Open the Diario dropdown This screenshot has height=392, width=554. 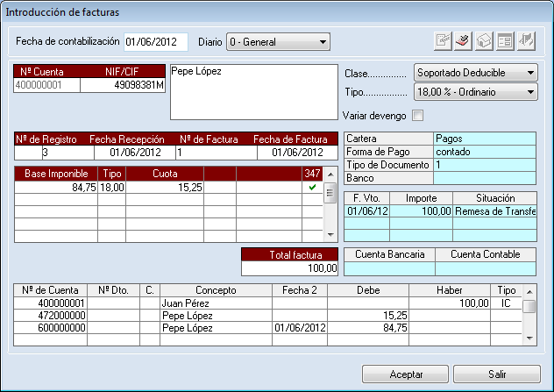pos(277,41)
